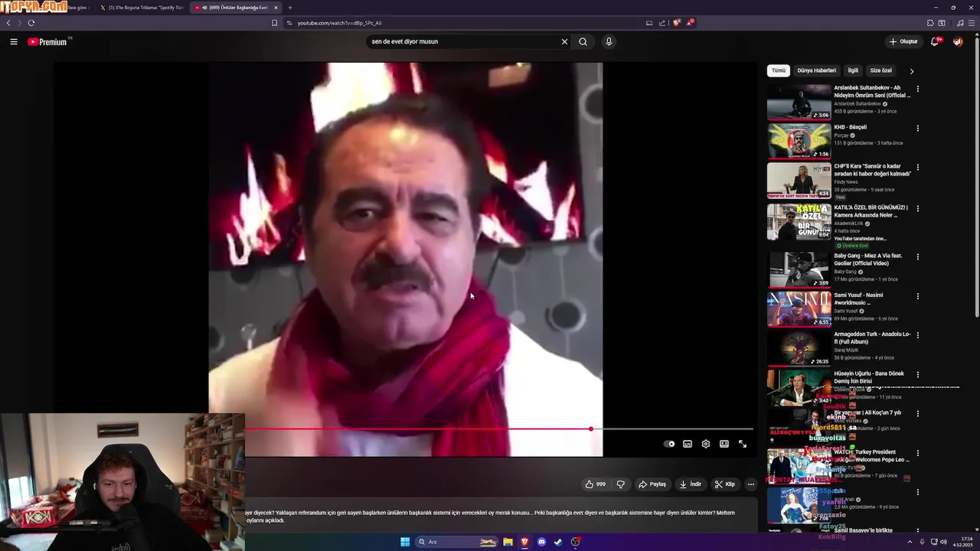The height and width of the screenshot is (551, 980).
Task: Toggle subtitles in the video player
Action: click(x=688, y=444)
